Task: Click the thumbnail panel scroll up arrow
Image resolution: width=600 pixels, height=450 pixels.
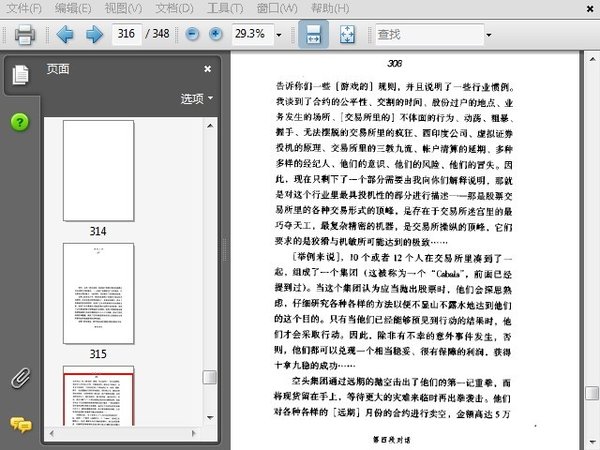Action: point(210,126)
